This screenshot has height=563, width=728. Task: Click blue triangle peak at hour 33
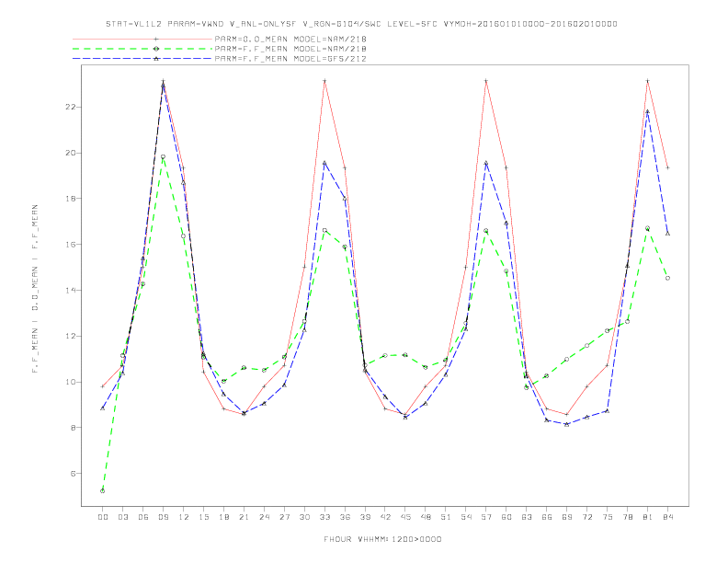point(324,163)
